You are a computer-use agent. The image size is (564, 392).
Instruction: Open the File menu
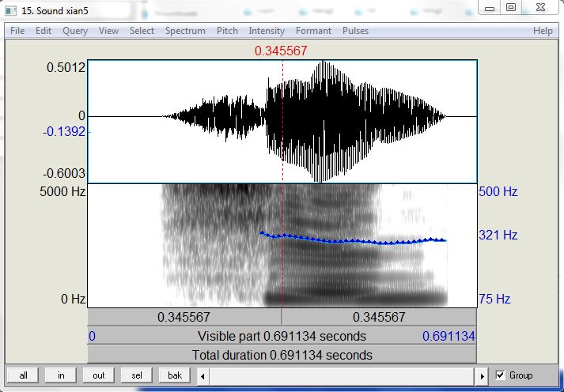tap(17, 31)
